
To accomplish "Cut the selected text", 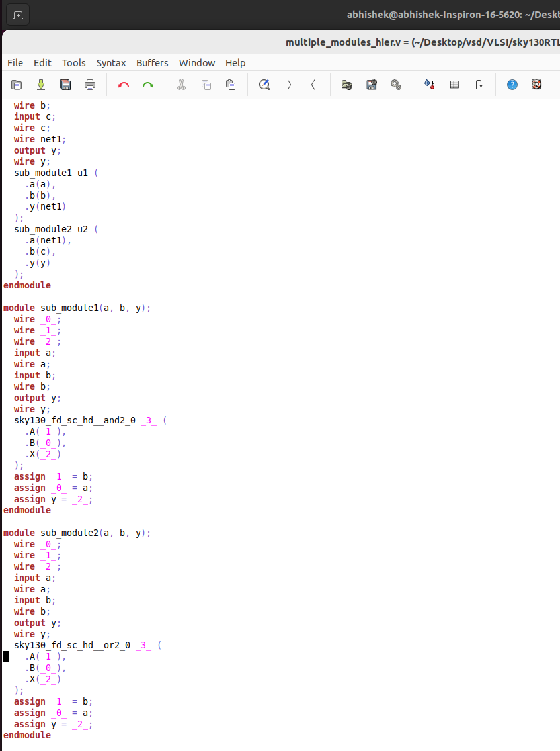I will point(180,85).
